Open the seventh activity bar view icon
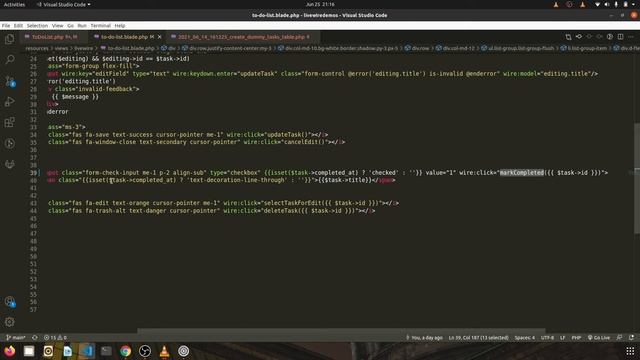 (9, 164)
